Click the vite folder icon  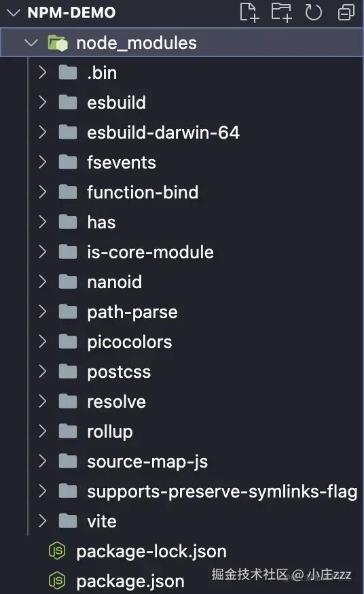pyautogui.click(x=68, y=521)
